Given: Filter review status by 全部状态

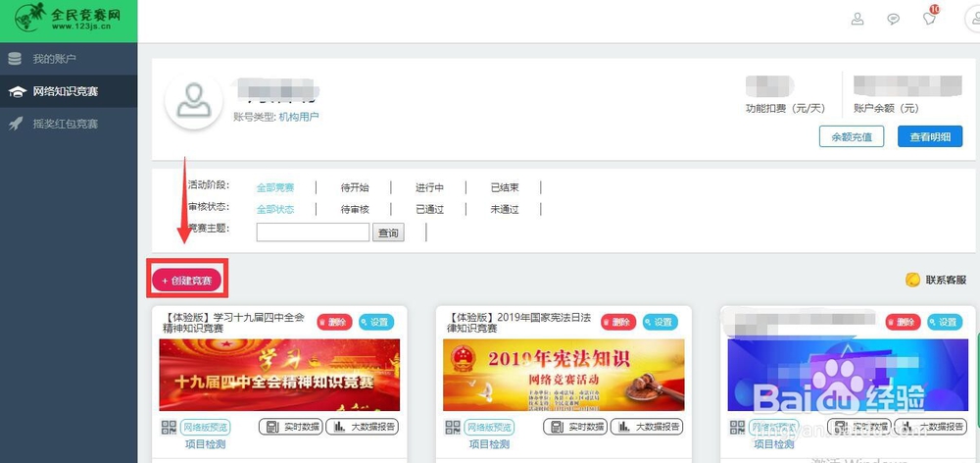Looking at the screenshot, I should tap(275, 210).
